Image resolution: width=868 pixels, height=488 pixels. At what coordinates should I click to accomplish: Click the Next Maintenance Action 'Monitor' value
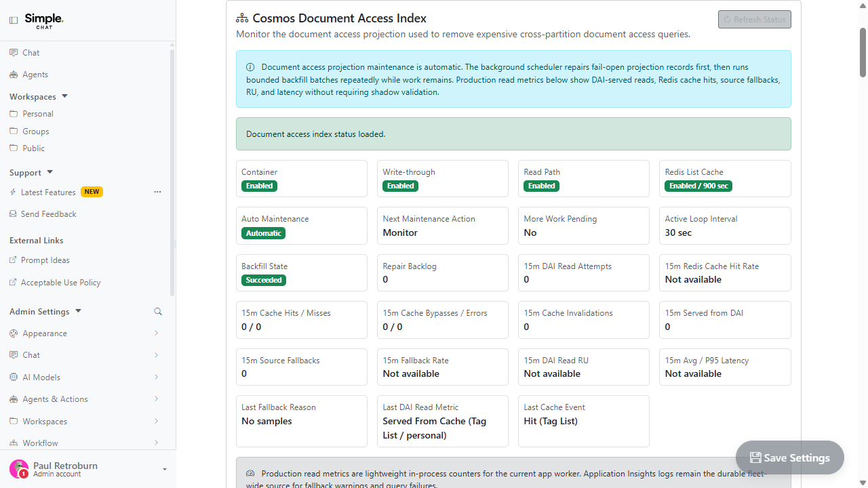pyautogui.click(x=400, y=232)
